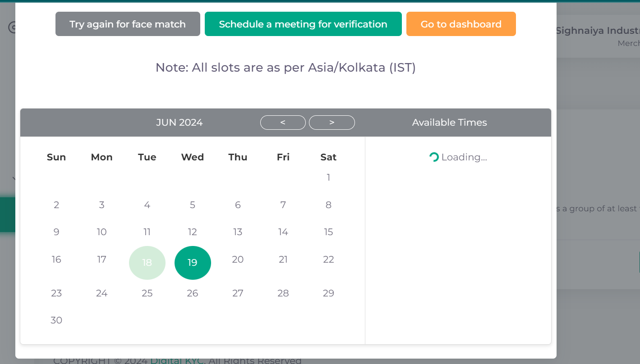
Task: Select June 24 date cell
Action: [x=102, y=293]
